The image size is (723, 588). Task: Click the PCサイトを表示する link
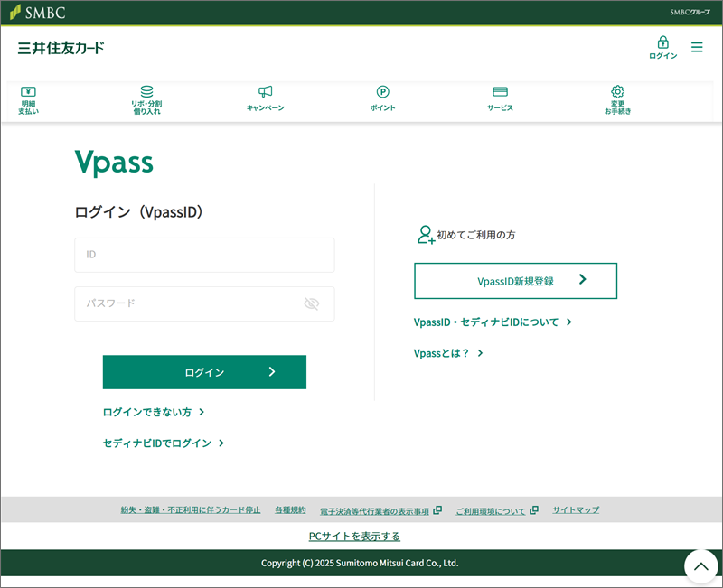point(354,537)
